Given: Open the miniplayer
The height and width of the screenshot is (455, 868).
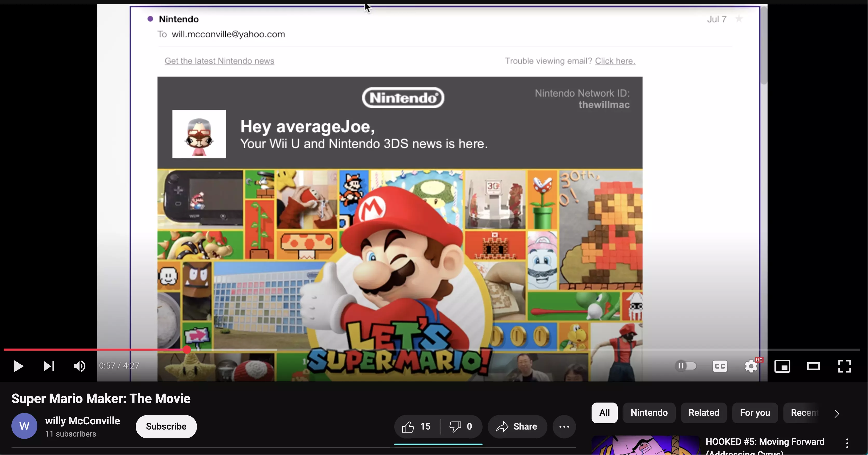Looking at the screenshot, I should [782, 366].
